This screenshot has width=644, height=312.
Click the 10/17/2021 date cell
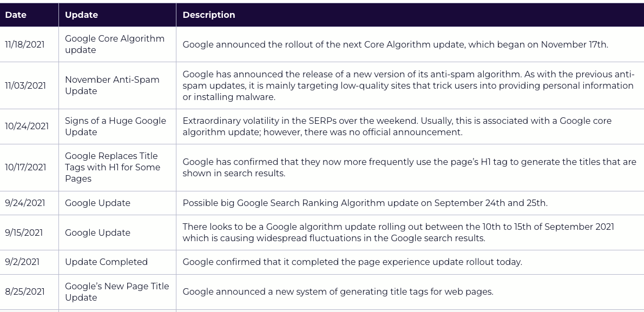(x=29, y=168)
